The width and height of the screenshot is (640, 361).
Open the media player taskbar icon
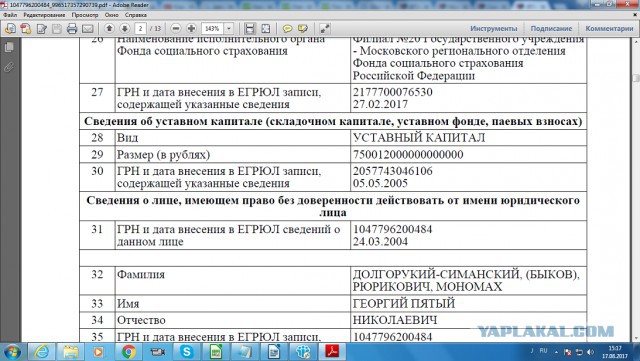coord(98,352)
